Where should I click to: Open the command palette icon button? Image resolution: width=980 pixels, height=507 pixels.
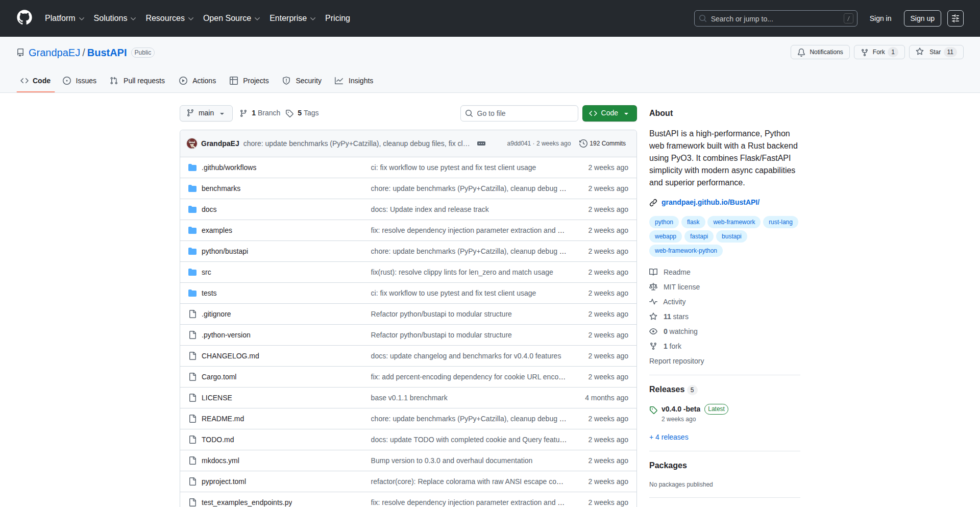955,18
